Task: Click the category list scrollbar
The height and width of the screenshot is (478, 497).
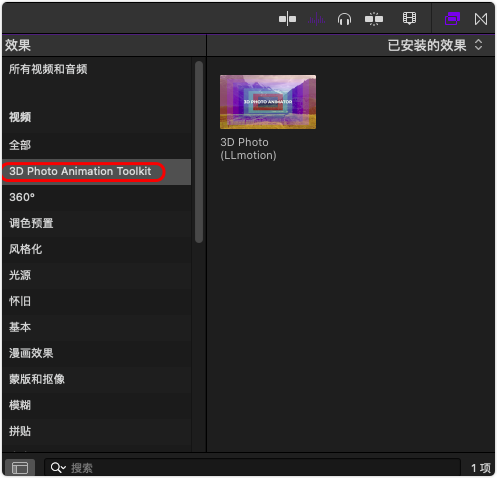Action: [x=199, y=152]
